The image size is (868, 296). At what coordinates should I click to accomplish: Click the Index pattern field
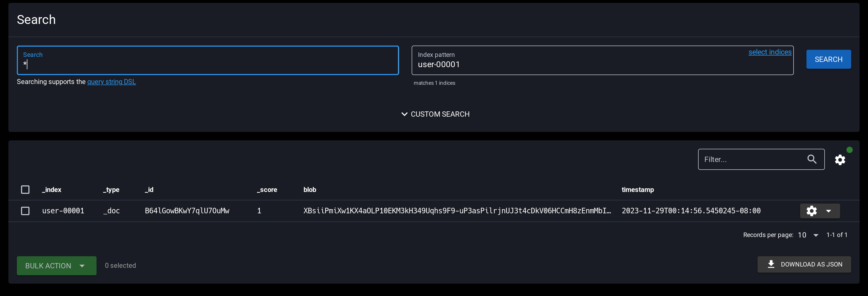(602, 60)
